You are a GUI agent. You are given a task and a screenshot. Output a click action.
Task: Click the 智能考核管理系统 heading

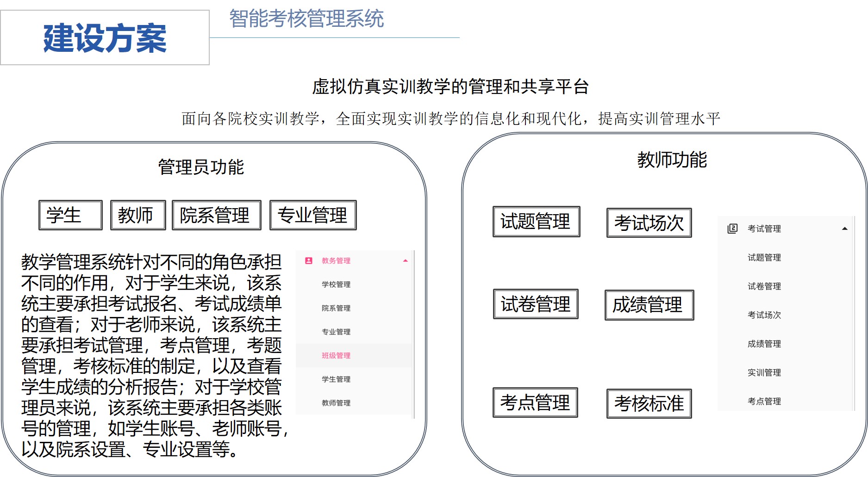tap(306, 19)
